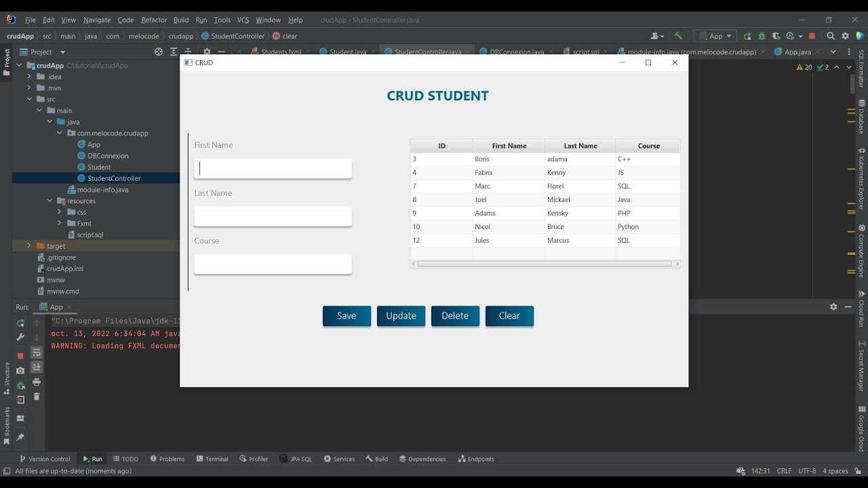Viewport: 868px width, 488px height.
Task: Go to the previous highlighted error arrow
Action: tap(837, 67)
